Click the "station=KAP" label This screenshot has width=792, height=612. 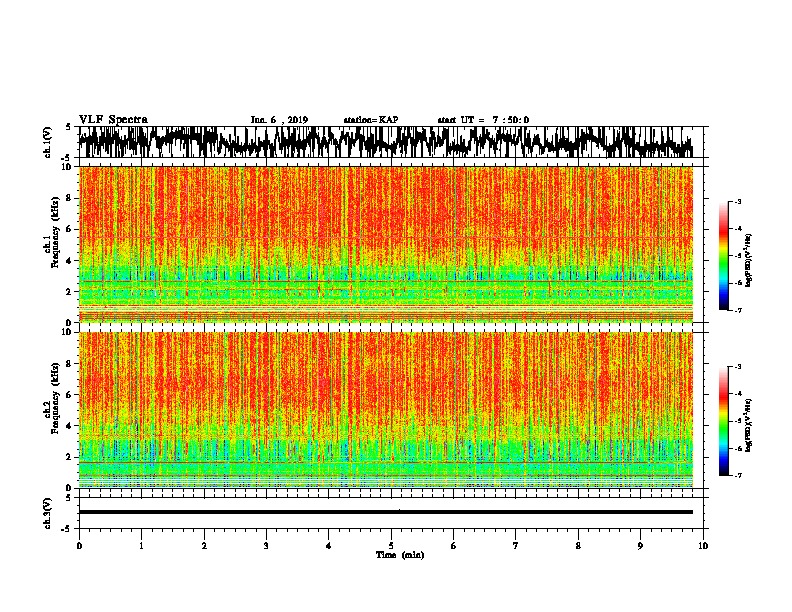371,120
